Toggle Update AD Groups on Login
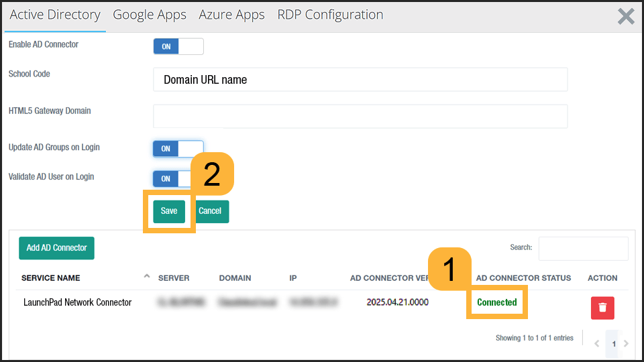 178,149
